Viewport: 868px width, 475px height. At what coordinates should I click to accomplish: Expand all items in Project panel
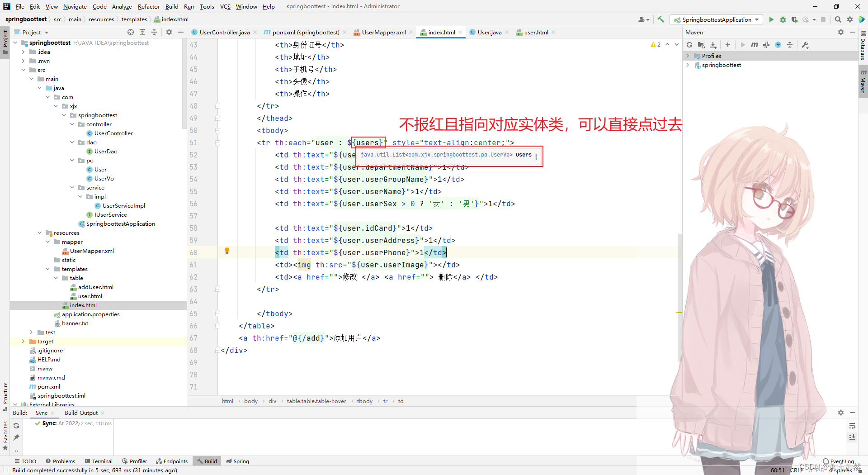(142, 32)
